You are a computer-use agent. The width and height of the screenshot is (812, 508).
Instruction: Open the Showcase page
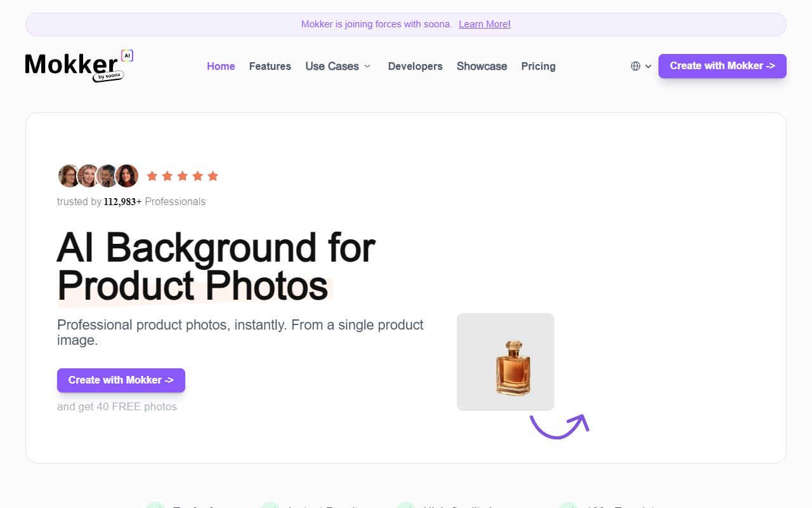[x=481, y=66]
